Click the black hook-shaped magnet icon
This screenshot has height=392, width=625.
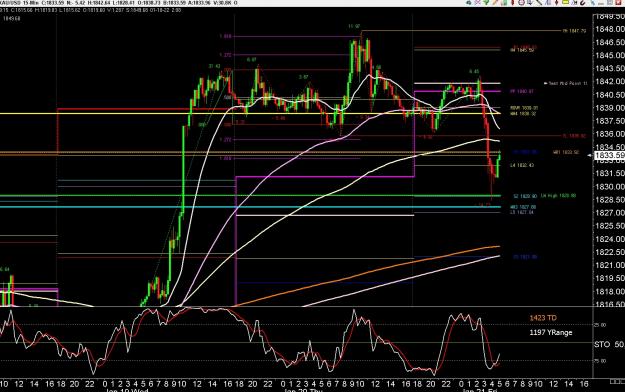click(583, 2)
